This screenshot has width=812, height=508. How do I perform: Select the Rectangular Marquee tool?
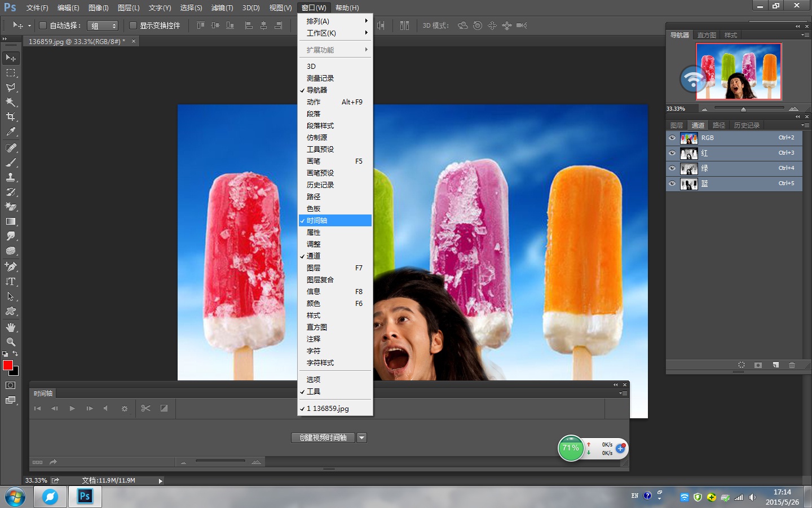pos(11,73)
